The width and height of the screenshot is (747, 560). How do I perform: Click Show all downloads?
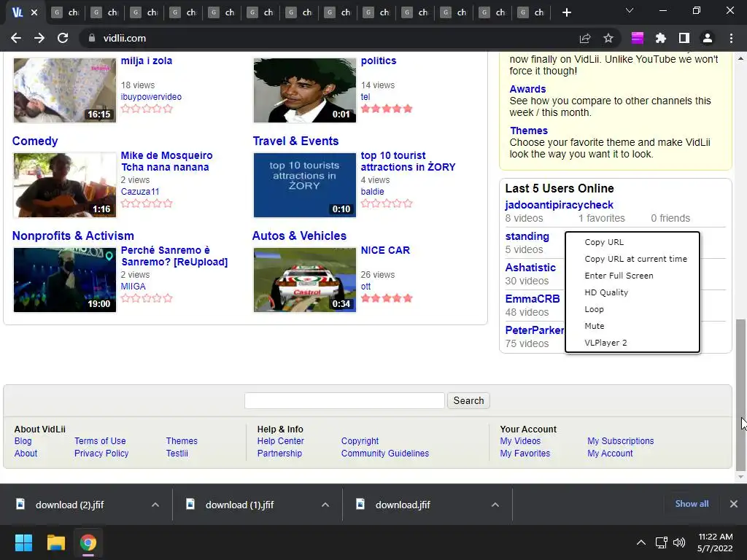(x=692, y=504)
